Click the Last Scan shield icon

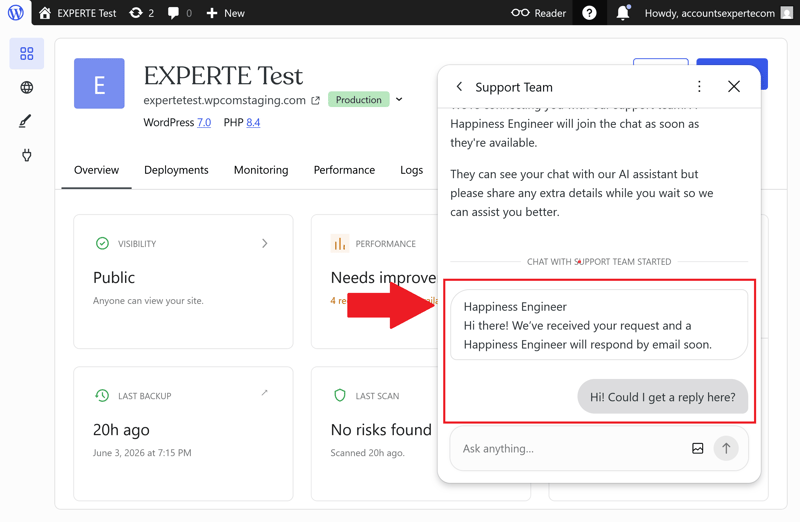(x=340, y=395)
